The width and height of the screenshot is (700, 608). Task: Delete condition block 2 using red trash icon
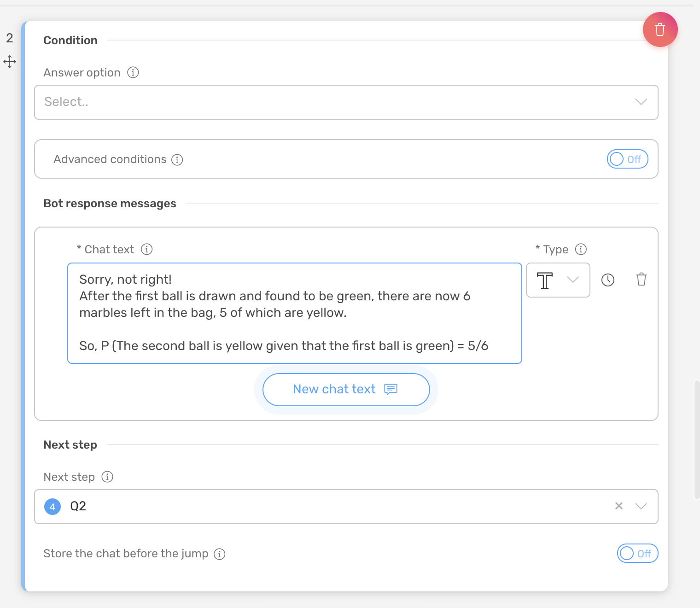click(659, 29)
